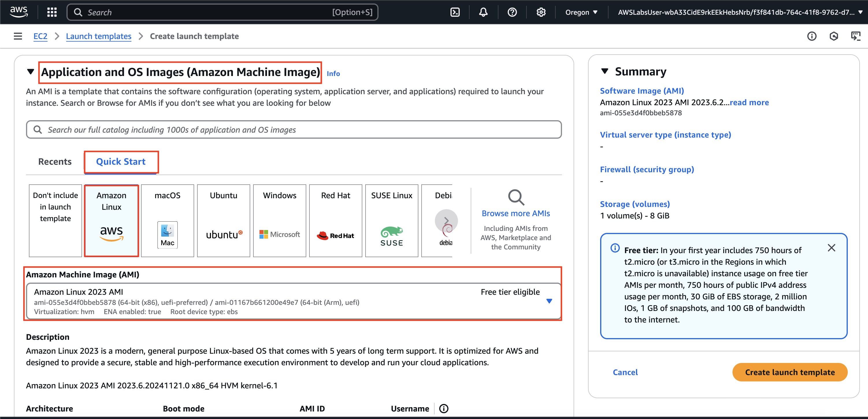This screenshot has height=419, width=868.
Task: Collapse the Summary panel
Action: [605, 71]
